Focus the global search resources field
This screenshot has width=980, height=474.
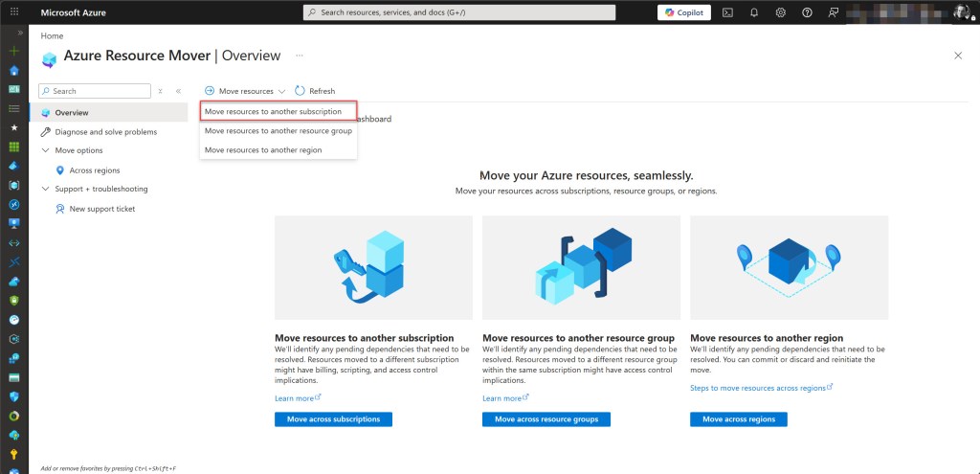[x=459, y=12]
